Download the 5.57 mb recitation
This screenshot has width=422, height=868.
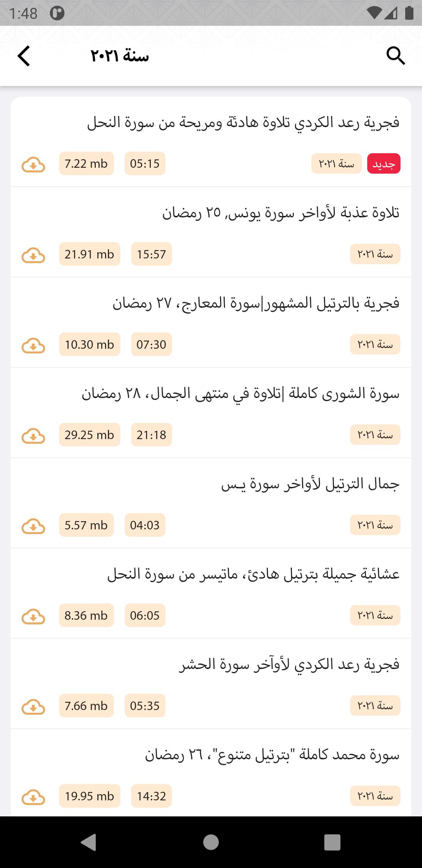(x=33, y=526)
